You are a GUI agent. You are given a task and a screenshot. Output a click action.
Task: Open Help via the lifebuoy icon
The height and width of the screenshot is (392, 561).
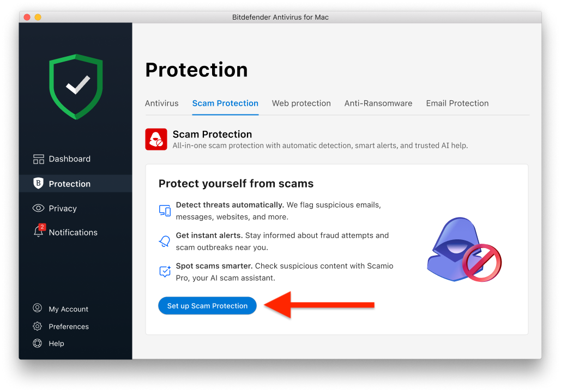click(38, 343)
